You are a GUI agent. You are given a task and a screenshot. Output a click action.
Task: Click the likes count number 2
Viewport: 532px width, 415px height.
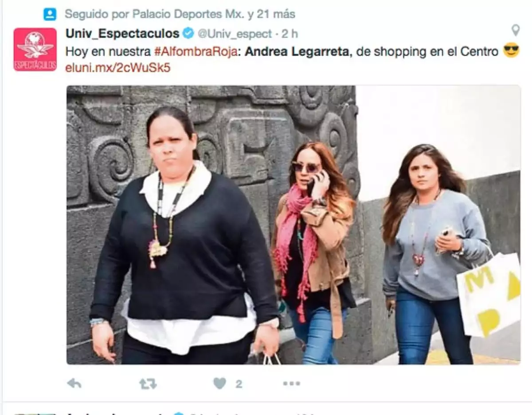(x=239, y=384)
